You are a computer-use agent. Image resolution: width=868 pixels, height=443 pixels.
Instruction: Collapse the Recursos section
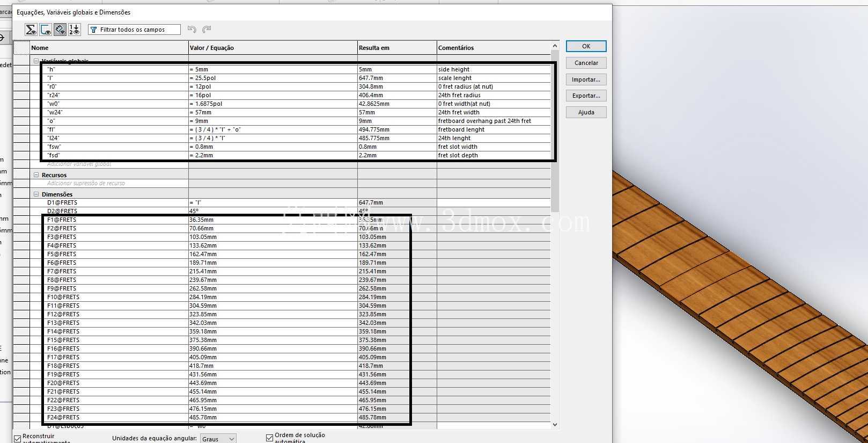point(36,175)
